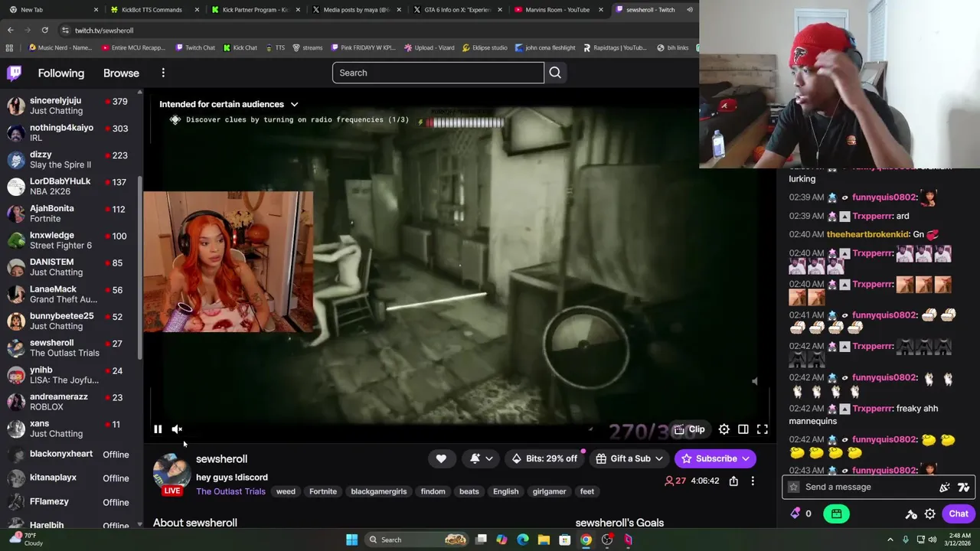This screenshot has width=980, height=551.
Task: Click the Fortnite tag
Action: coord(323,491)
